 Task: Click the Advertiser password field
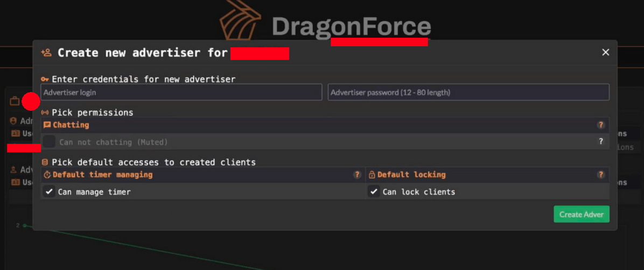point(468,93)
